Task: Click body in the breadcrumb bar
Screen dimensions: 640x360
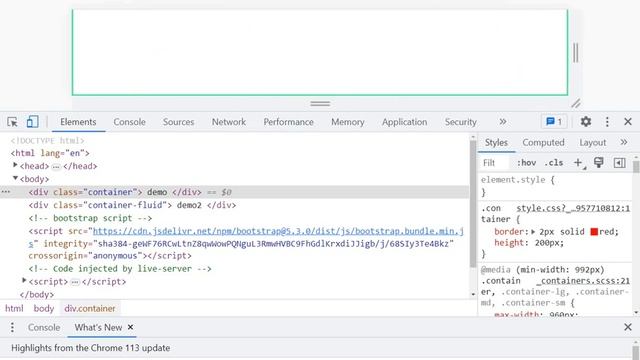Action: [44, 308]
